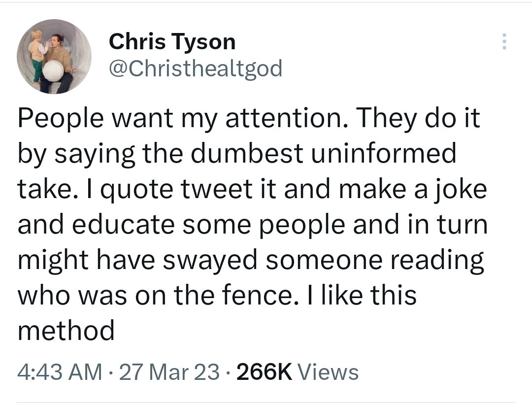This screenshot has width=532, height=405.
Task: Open the Chris Tyson display name link
Action: (172, 41)
